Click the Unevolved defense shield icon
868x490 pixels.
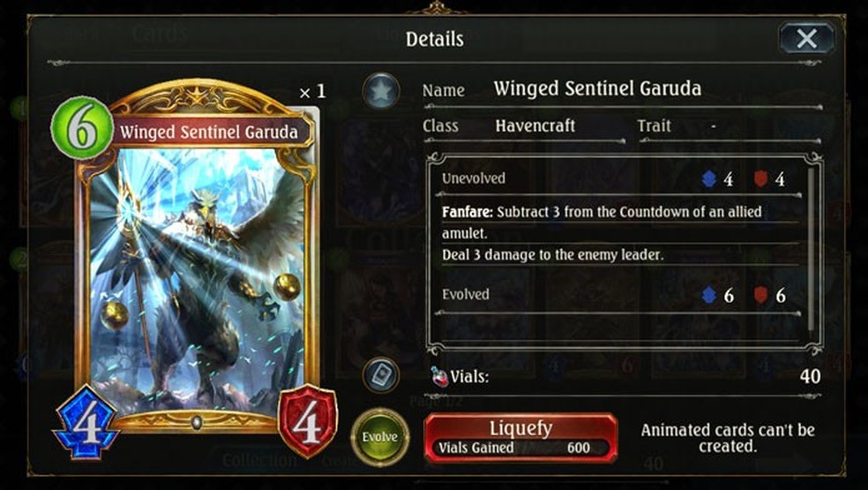click(x=760, y=178)
